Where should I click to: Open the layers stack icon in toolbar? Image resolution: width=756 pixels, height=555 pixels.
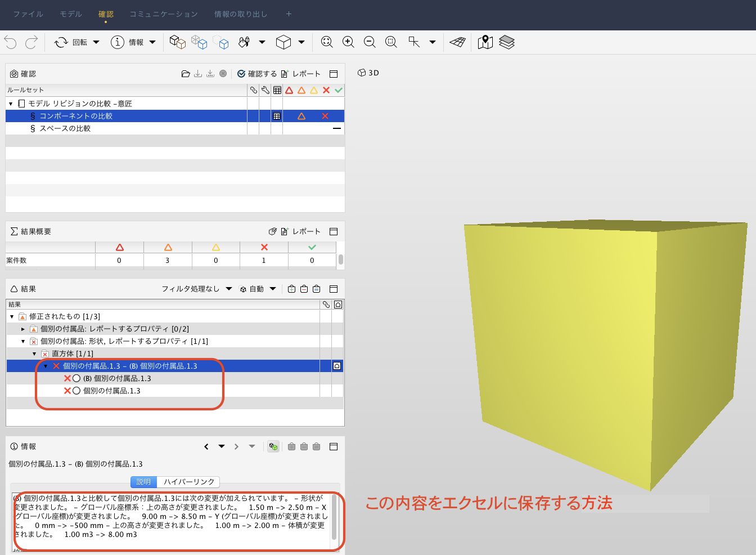point(507,42)
